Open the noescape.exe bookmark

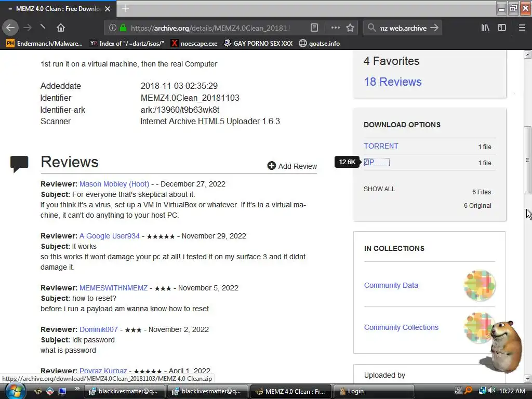[x=194, y=44]
